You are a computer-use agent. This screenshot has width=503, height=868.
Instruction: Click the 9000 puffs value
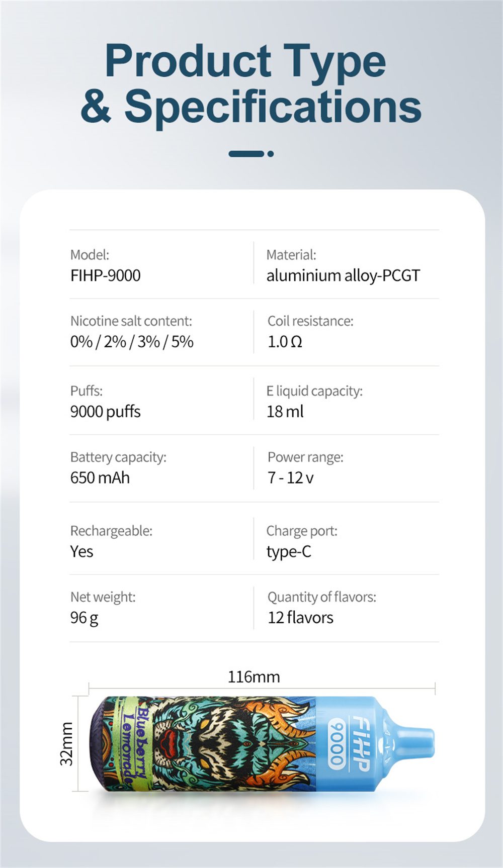coord(106,412)
